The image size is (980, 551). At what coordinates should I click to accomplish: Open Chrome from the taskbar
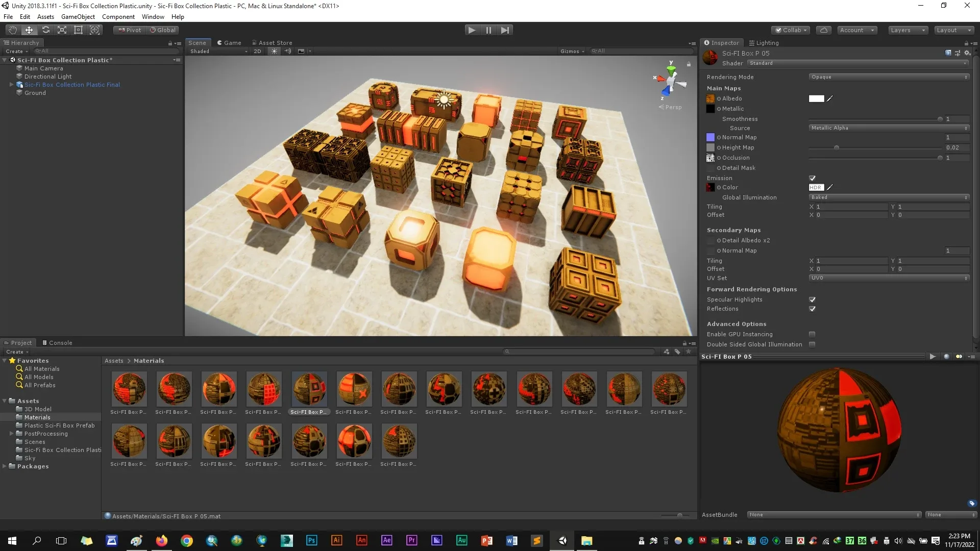tap(187, 541)
